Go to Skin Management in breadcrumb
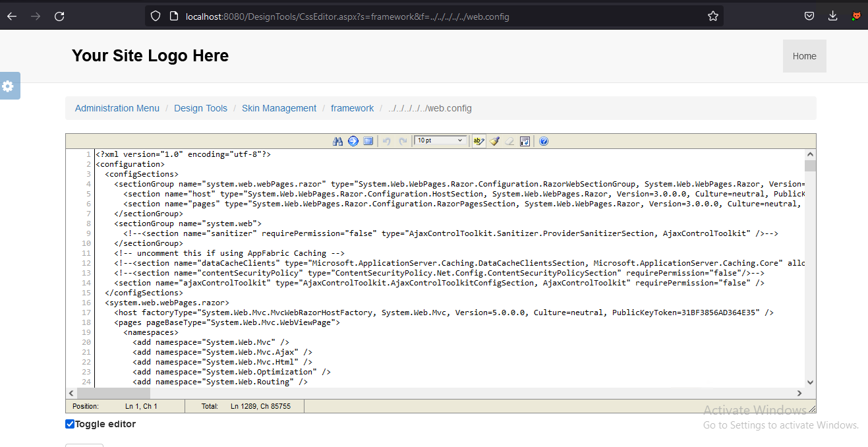Image resolution: width=868 pixels, height=447 pixels. click(279, 108)
